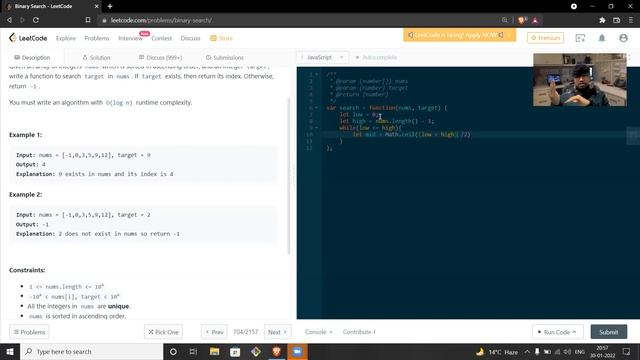Open the Contribute link

[x=359, y=332]
